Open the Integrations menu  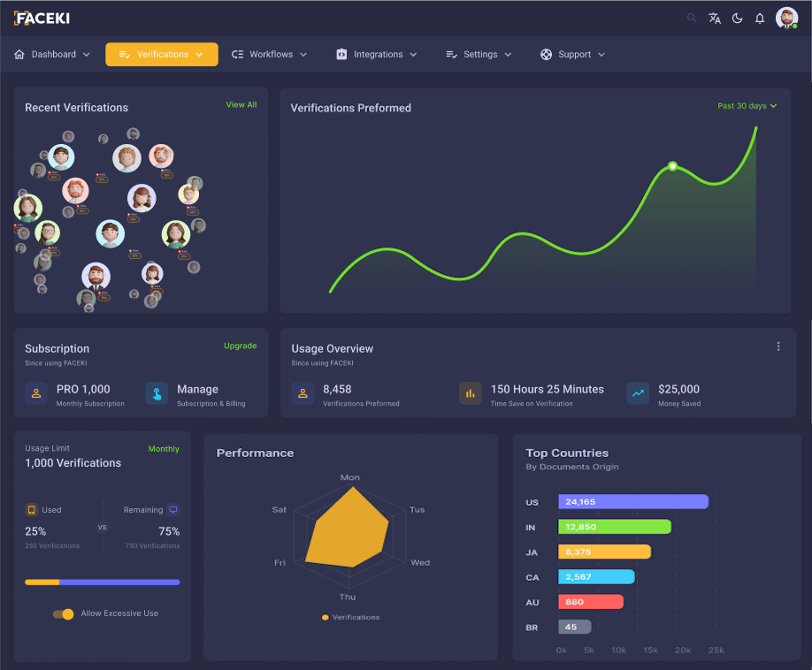point(377,55)
